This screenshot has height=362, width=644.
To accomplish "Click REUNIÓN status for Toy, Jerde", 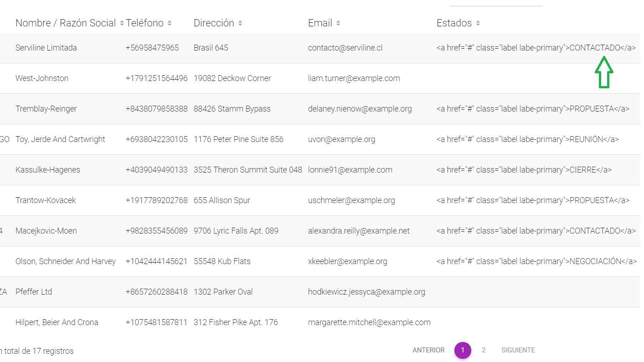I will (x=528, y=139).
